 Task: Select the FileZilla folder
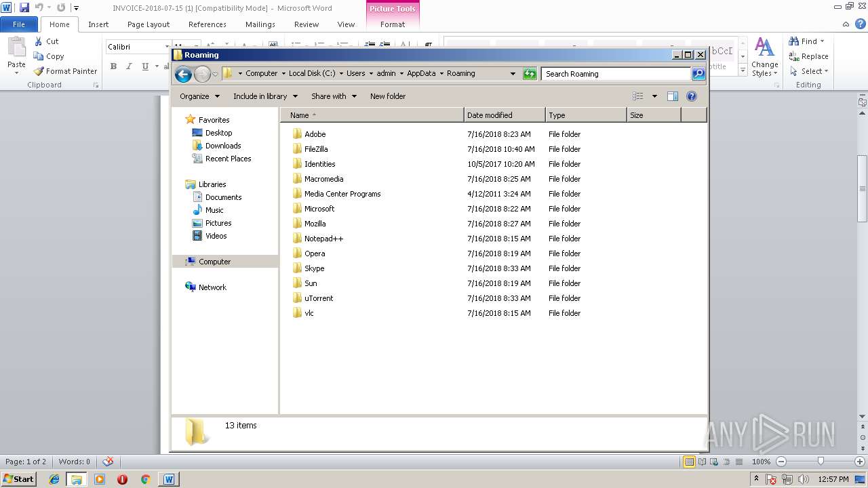click(316, 149)
